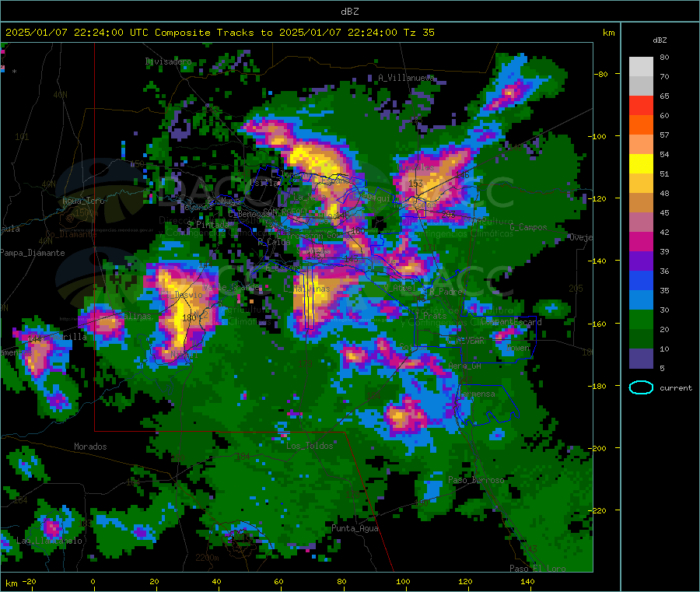Image resolution: width=700 pixels, height=592 pixels.
Task: Select the bright green 20–30 dBZ swatch
Action: coord(641,320)
